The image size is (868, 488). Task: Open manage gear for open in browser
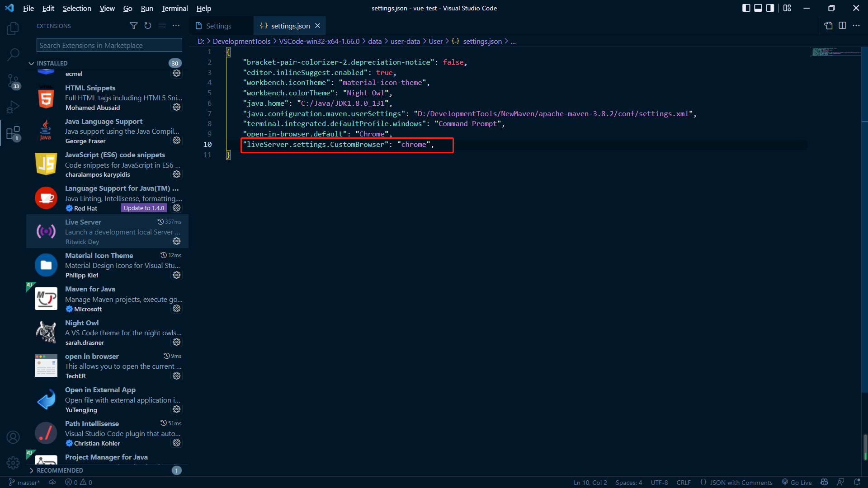[x=177, y=376]
